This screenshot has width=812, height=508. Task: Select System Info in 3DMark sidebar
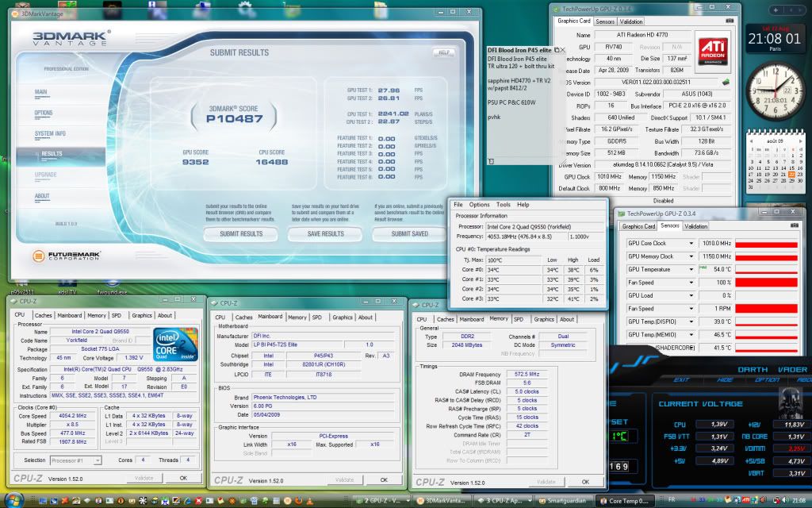[51, 133]
